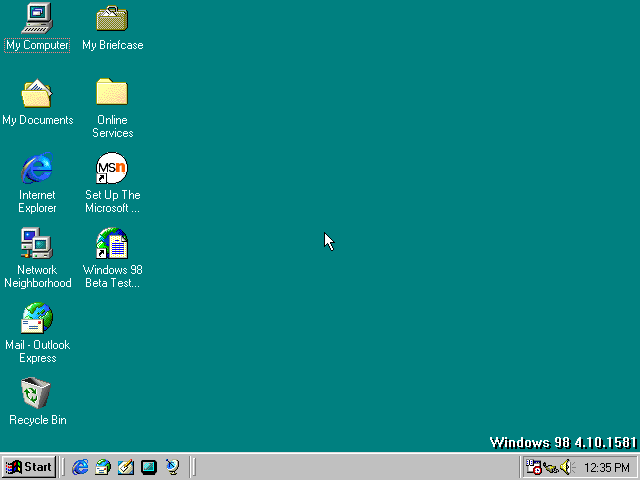This screenshot has height=480, width=640.
Task: Click Show Desktop in Quick Launch
Action: pos(149,467)
